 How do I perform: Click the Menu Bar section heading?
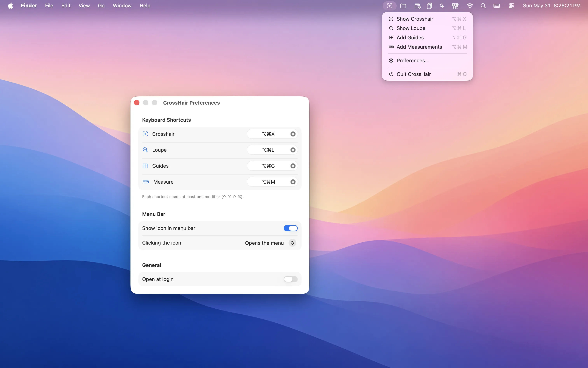(x=154, y=214)
